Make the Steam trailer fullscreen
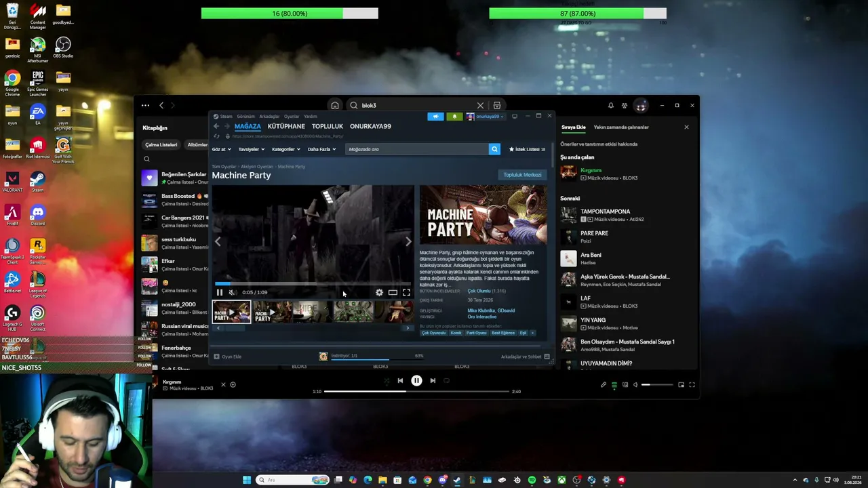The height and width of the screenshot is (488, 868). coord(406,292)
